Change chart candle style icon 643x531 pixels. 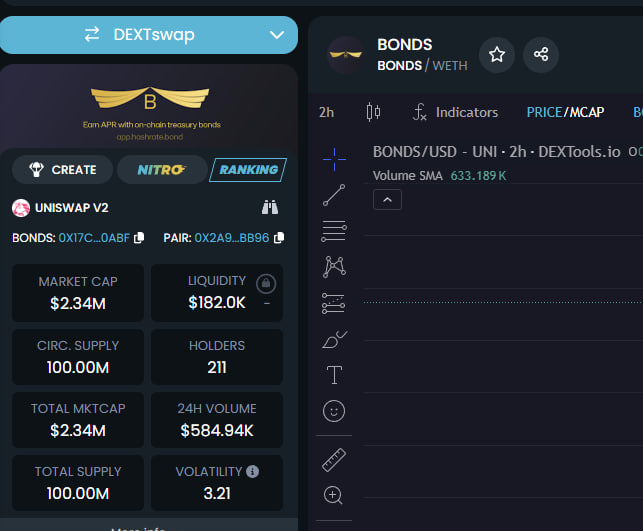(373, 112)
